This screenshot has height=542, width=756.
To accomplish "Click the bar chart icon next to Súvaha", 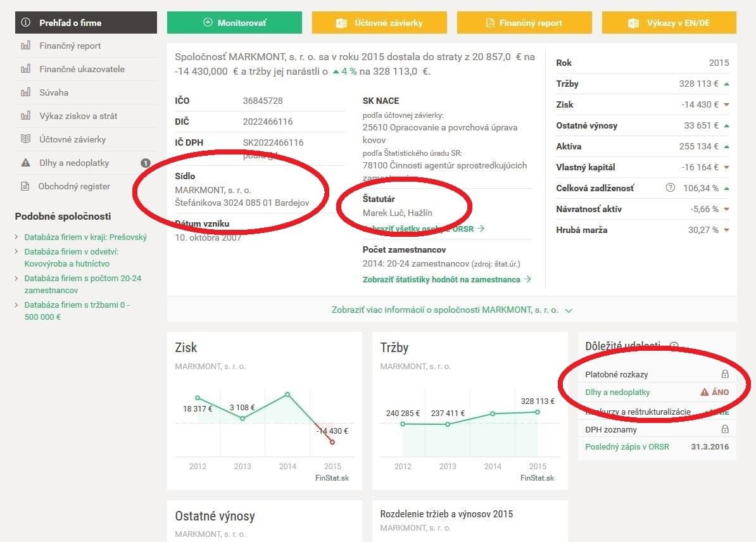I will pos(25,92).
